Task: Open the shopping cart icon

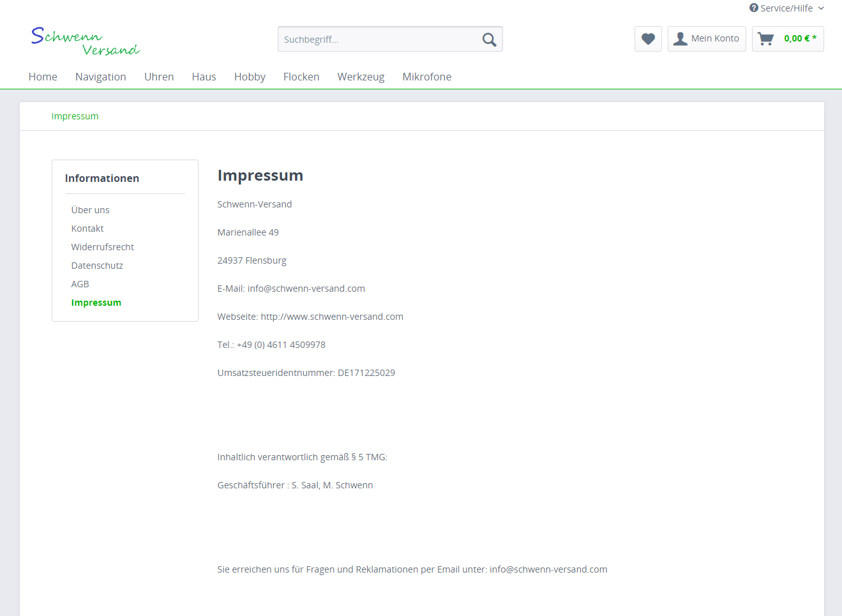Action: (x=765, y=39)
